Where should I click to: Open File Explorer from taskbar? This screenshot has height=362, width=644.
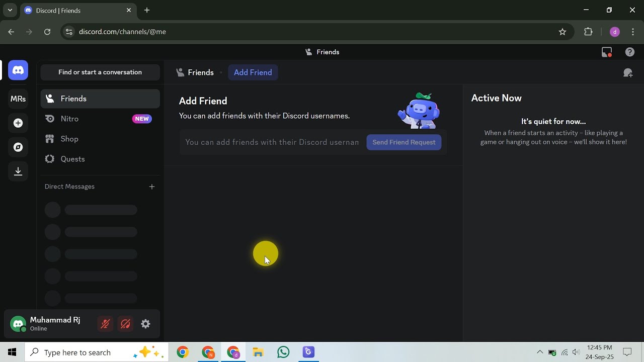pyautogui.click(x=258, y=352)
